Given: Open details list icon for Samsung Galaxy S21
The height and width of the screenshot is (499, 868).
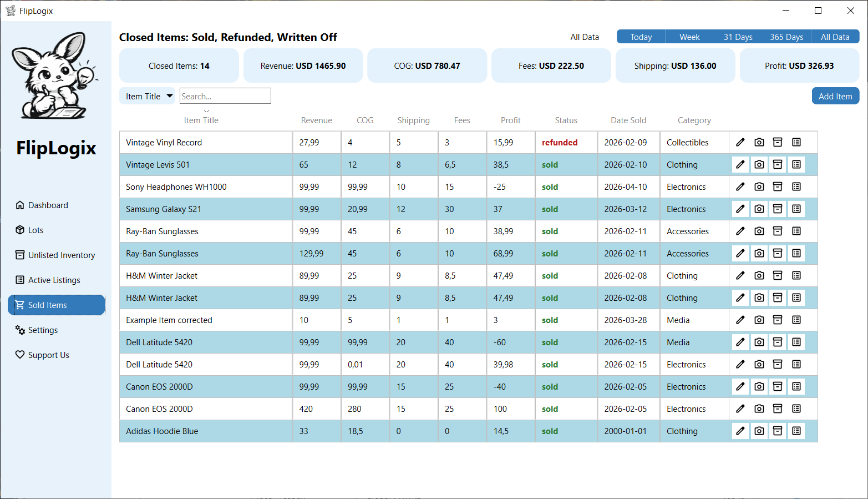Looking at the screenshot, I should pos(796,209).
